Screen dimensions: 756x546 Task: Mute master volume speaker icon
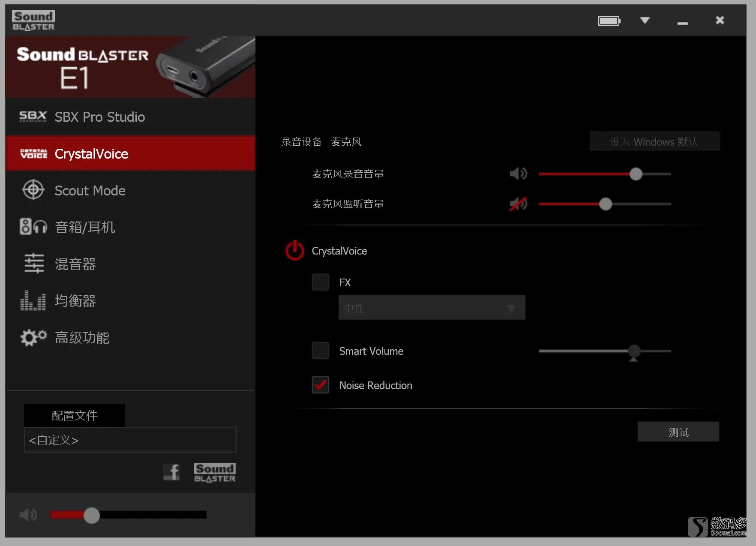28,515
